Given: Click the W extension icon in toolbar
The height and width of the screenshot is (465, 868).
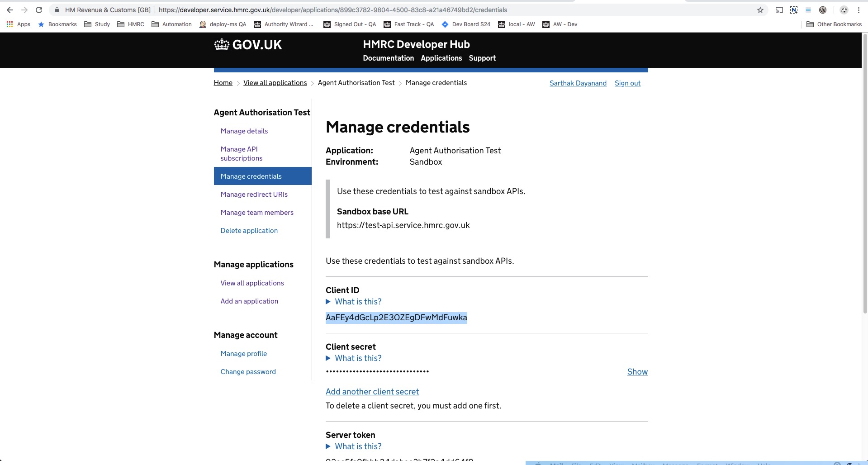Looking at the screenshot, I should click(x=823, y=10).
